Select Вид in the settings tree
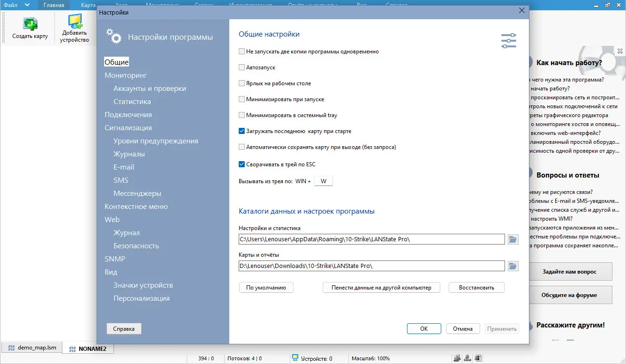Screen dimensions: 626x364 [111, 272]
